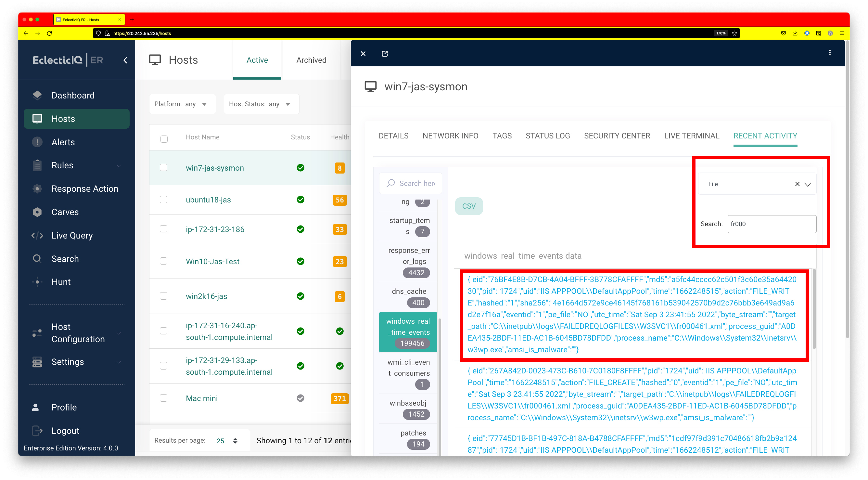Check the ip-172-31-16-240 row checkbox
The height and width of the screenshot is (480, 868).
(163, 331)
